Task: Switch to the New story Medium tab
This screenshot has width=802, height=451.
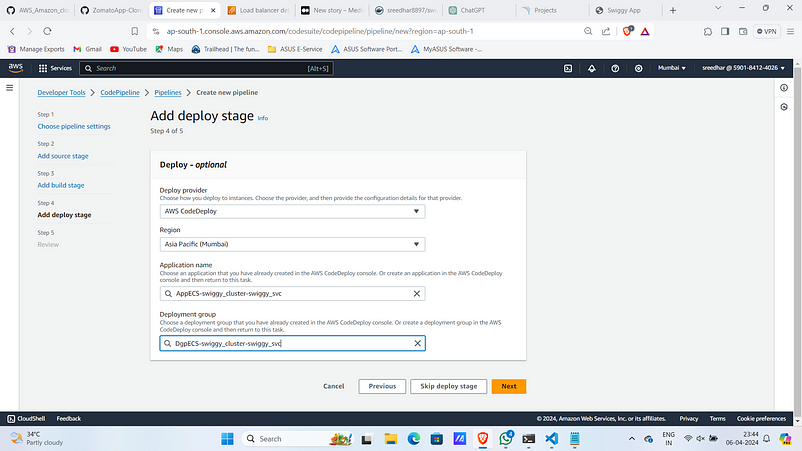Action: (332, 10)
